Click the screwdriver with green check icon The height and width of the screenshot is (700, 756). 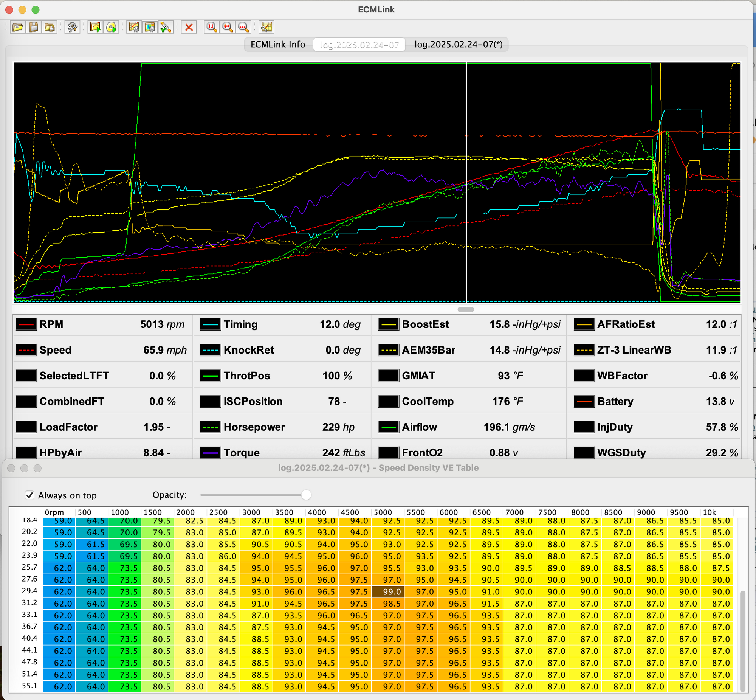(x=166, y=27)
